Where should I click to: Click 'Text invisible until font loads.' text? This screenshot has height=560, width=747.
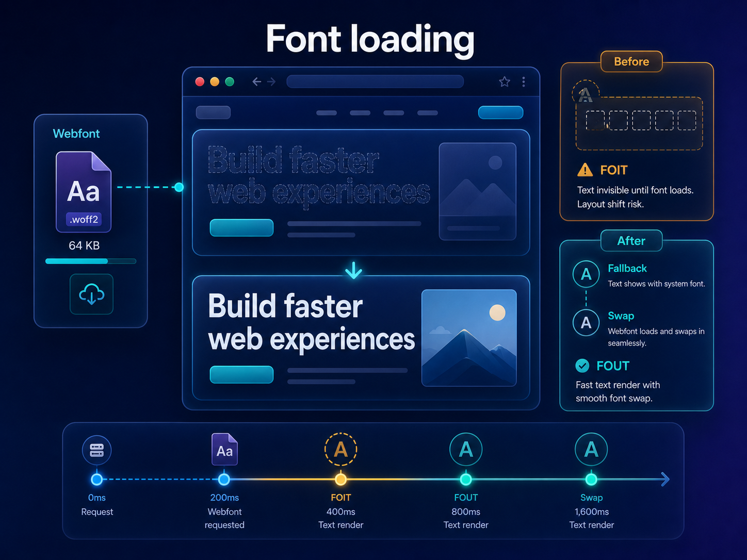(635, 190)
